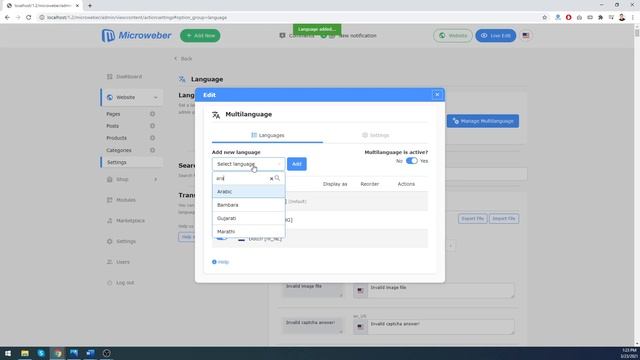
Task: Click the add icon next to Pages
Action: coord(152,114)
